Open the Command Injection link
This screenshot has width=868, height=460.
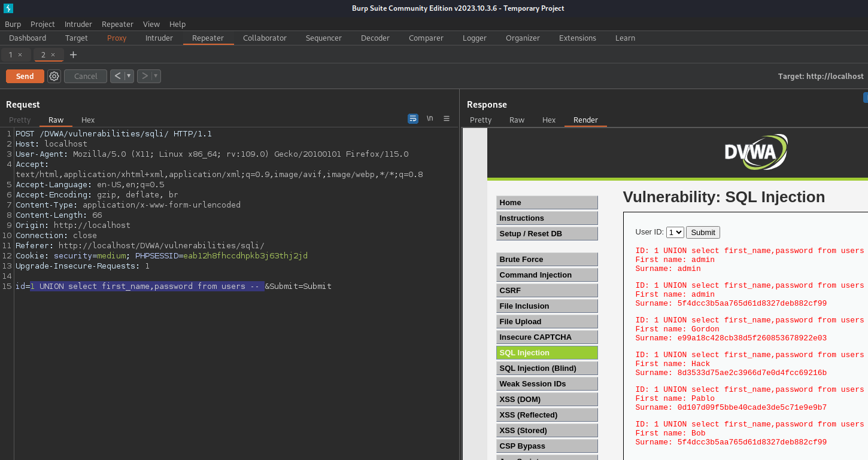(x=547, y=275)
